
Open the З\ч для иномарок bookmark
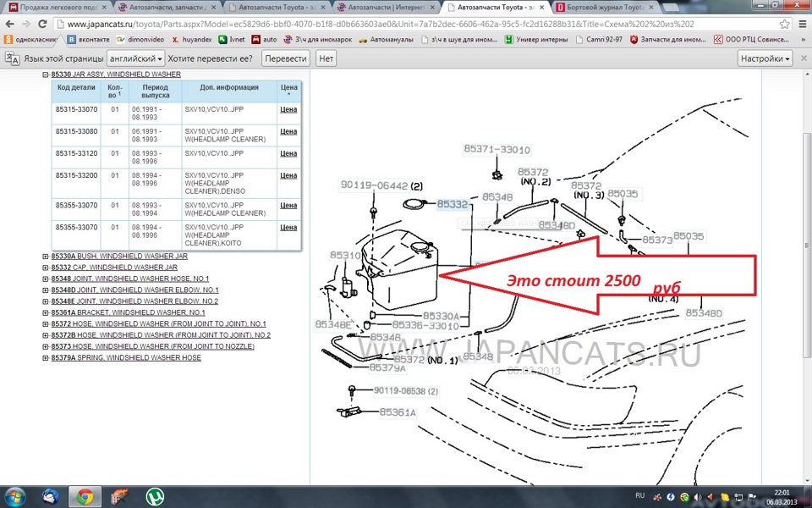click(318, 40)
